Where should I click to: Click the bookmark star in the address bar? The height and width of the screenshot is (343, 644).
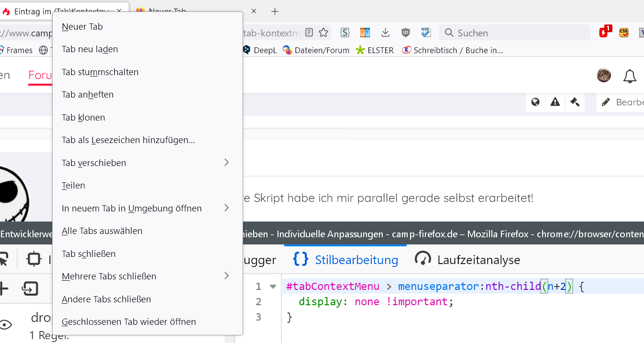coord(323,33)
